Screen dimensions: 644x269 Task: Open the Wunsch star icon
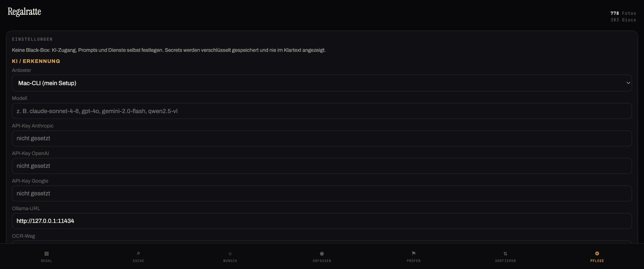pos(230,253)
